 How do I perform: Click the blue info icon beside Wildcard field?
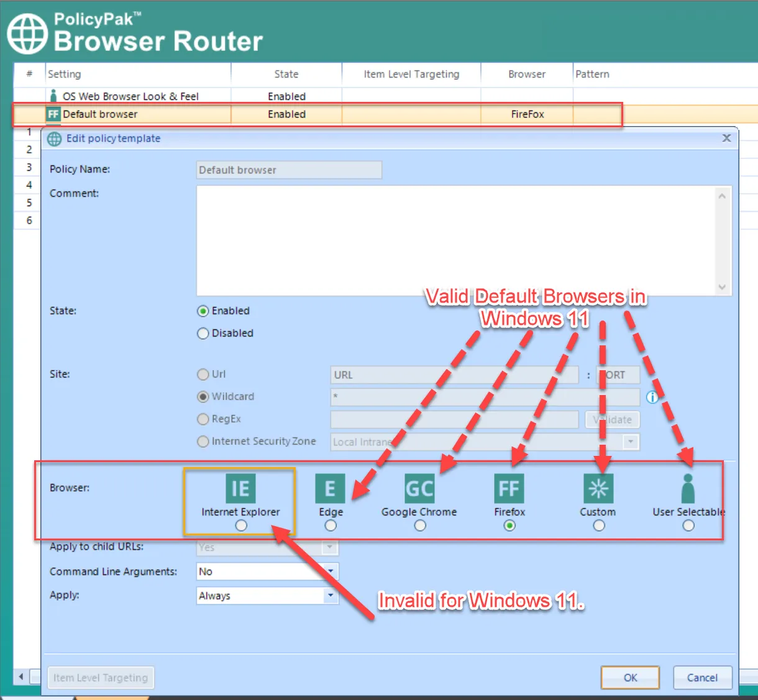(x=652, y=397)
